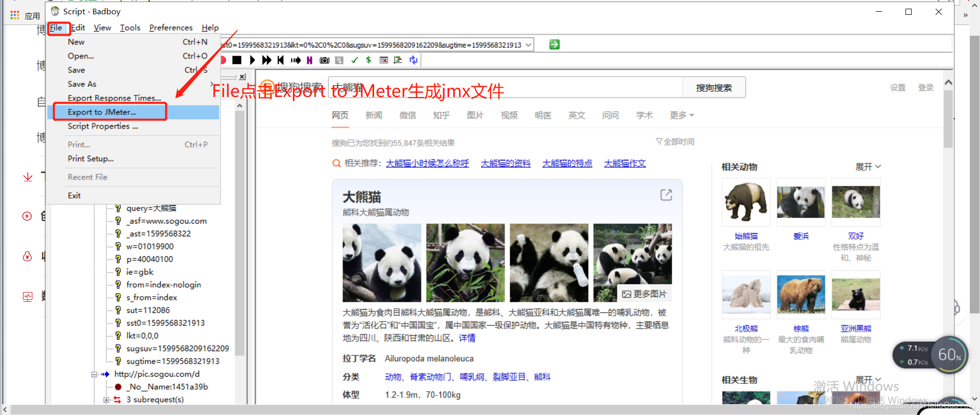Image resolution: width=980 pixels, height=415 pixels.
Task: Switch to the 新闻 search tab
Action: [x=374, y=115]
